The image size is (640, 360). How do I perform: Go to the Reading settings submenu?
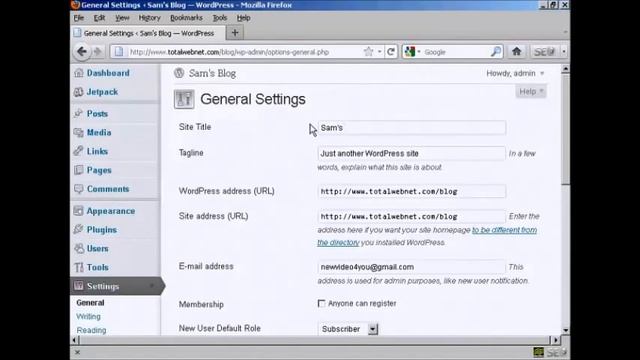(x=91, y=330)
